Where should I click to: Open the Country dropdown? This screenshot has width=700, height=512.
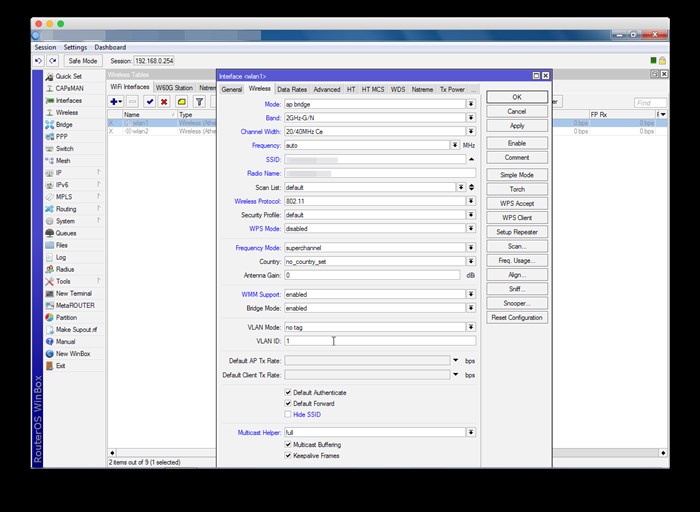471,262
